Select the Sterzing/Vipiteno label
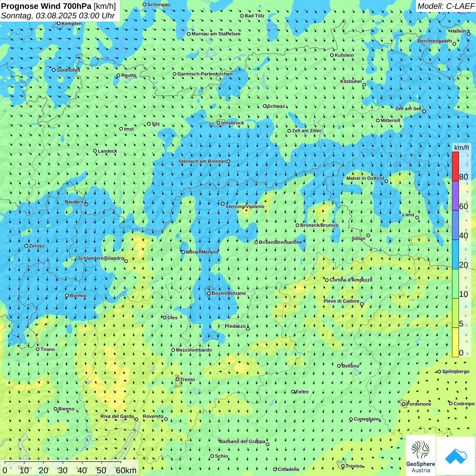This screenshot has width=476, height=476. (x=245, y=206)
